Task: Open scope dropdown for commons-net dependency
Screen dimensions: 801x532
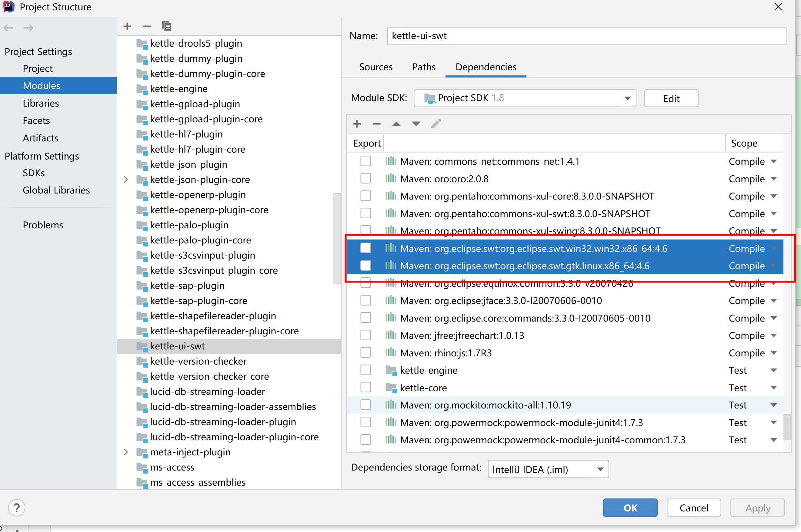Action: coord(773,161)
